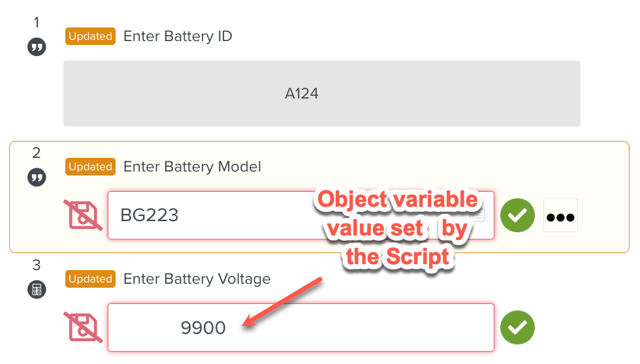This screenshot has height=364, width=640.
Task: Click the quote icon beside Enter Battery Model
Action: [x=37, y=177]
